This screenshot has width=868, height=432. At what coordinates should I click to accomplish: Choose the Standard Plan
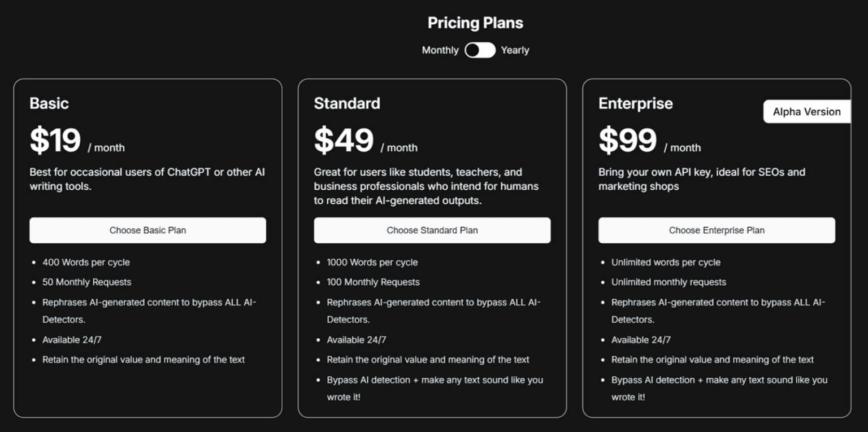[432, 230]
